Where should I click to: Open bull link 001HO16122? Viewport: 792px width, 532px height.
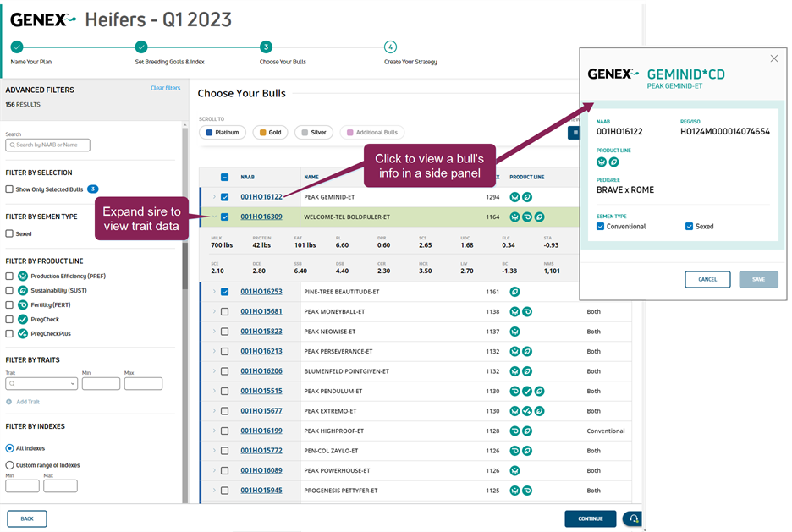pyautogui.click(x=261, y=197)
